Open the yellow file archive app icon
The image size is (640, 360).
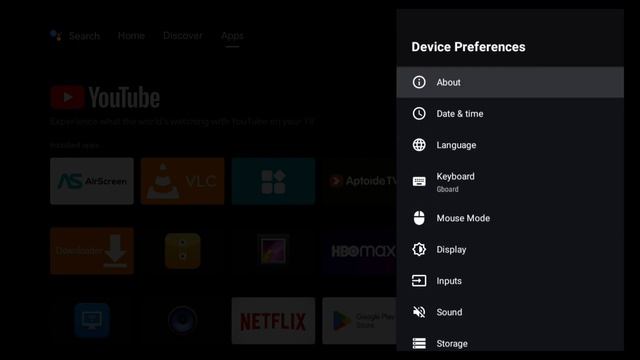pyautogui.click(x=182, y=251)
